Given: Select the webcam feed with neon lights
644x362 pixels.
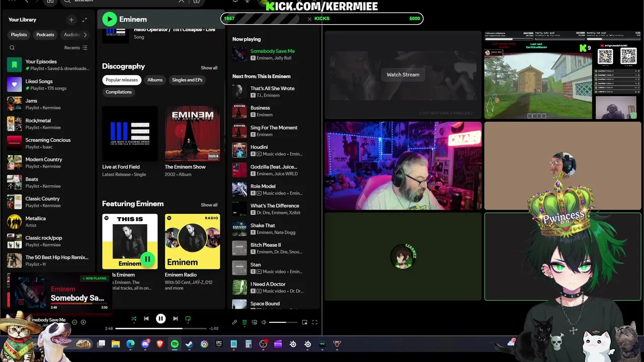Looking at the screenshot, I should (x=403, y=165).
